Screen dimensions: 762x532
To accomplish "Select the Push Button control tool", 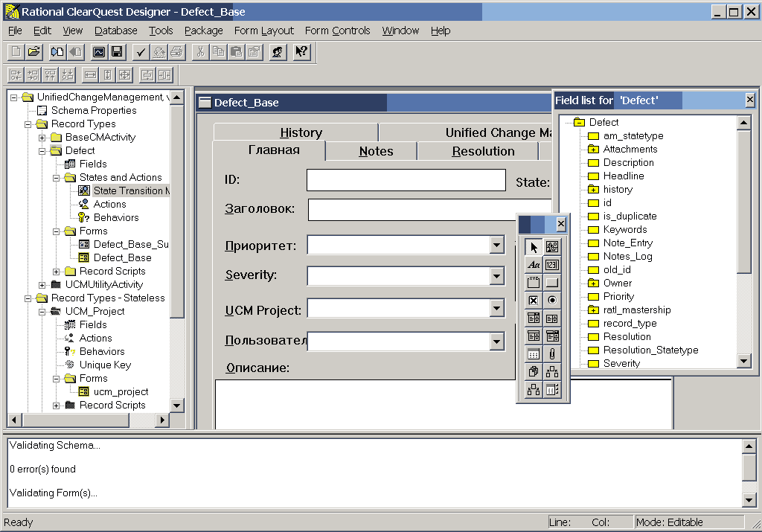I will click(552, 282).
